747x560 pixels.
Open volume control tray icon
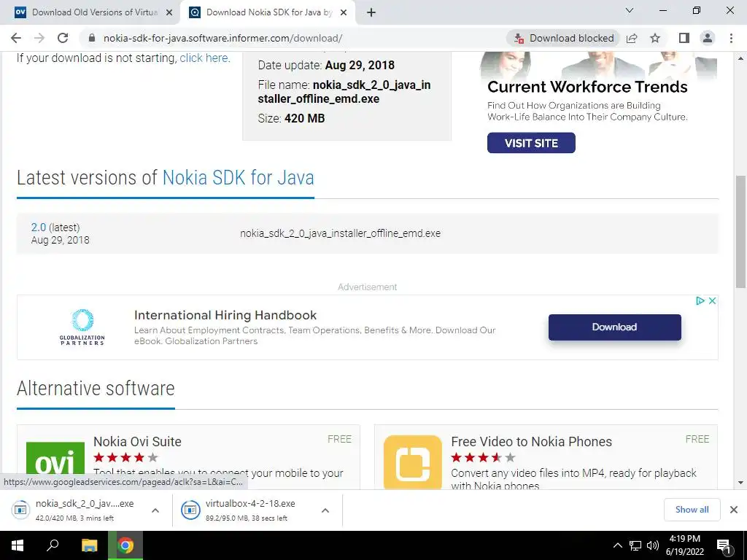pyautogui.click(x=653, y=545)
